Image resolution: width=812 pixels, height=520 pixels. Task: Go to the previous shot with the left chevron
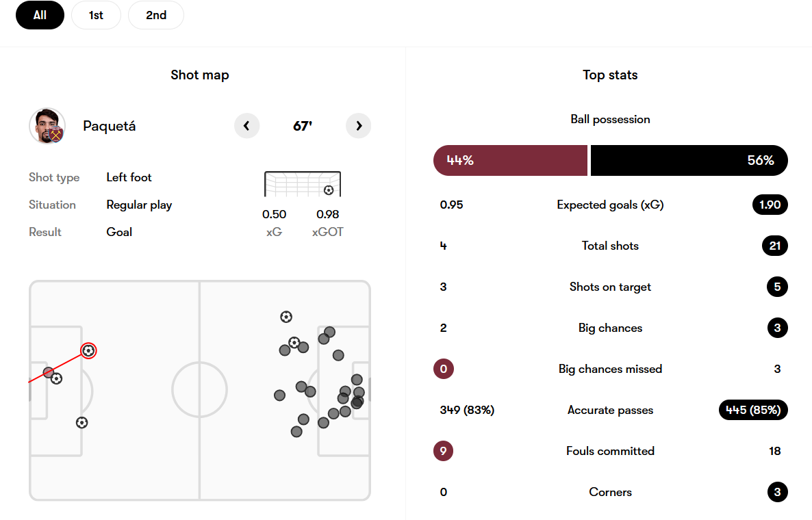point(247,126)
